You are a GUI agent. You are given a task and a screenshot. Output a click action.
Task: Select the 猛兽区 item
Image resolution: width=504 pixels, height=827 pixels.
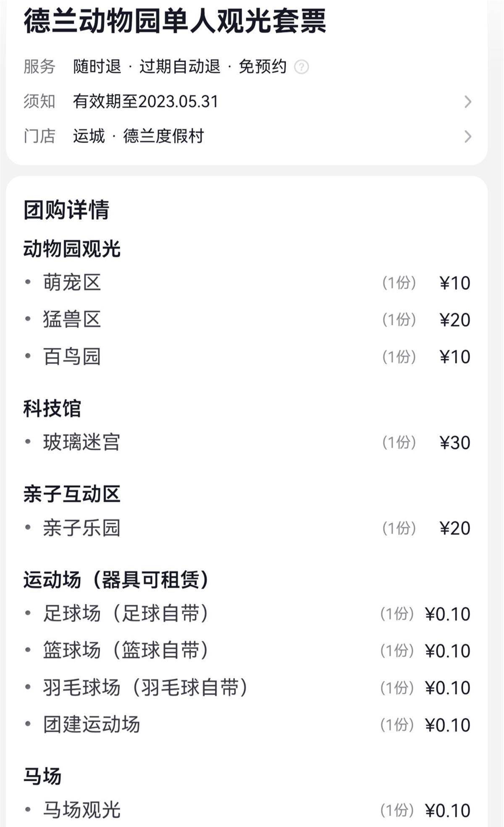[x=72, y=319]
